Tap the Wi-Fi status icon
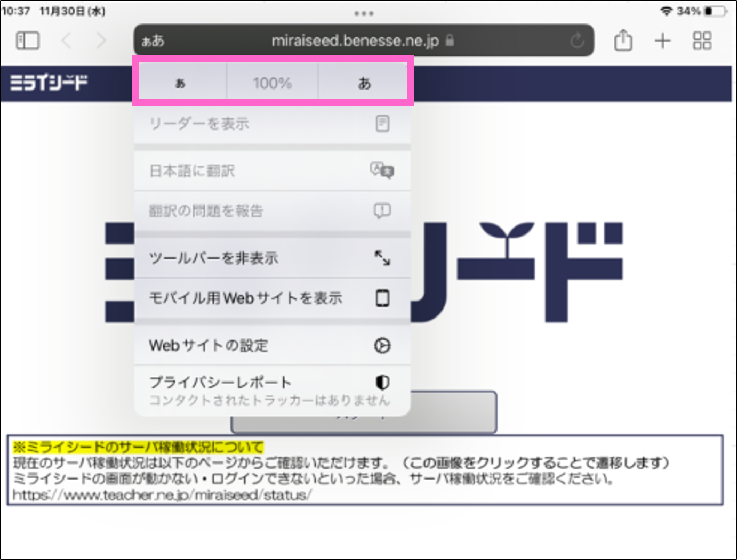 point(666,11)
